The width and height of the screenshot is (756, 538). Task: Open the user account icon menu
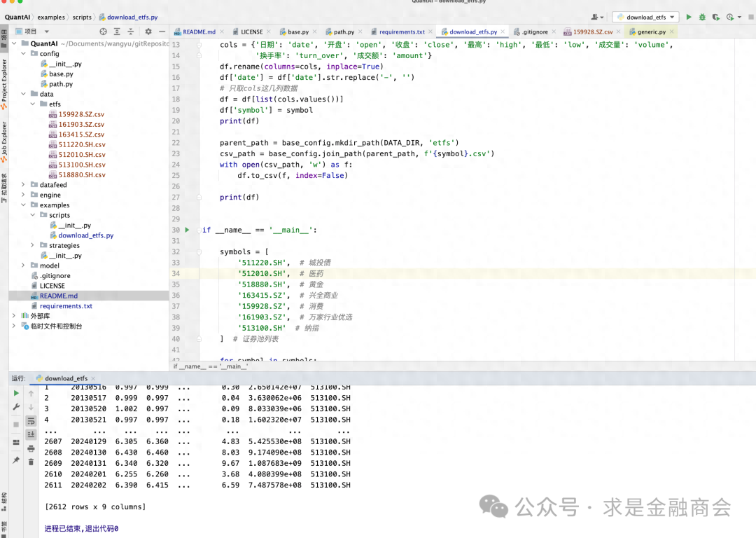[597, 17]
